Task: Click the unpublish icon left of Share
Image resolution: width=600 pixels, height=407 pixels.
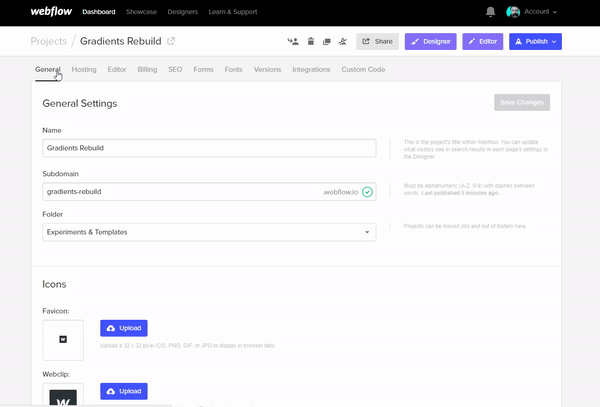Action: click(342, 41)
